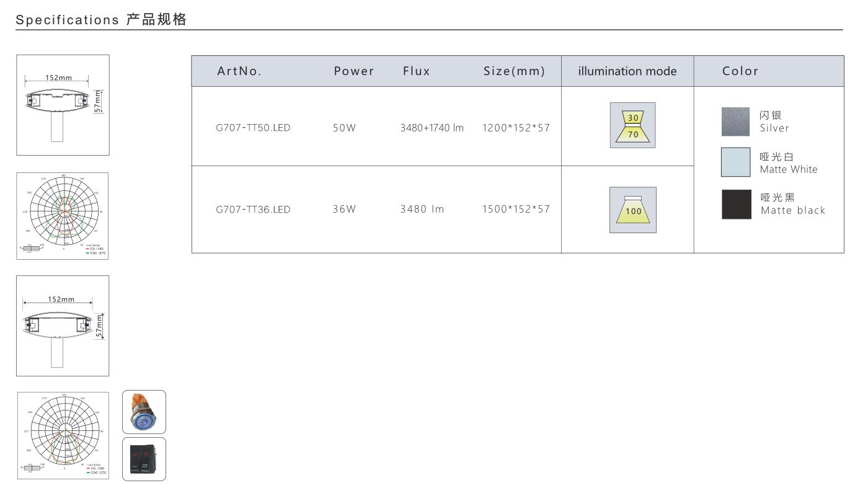This screenshot has width=868, height=488.
Task: Click the illumination mode column header
Action: pos(627,71)
